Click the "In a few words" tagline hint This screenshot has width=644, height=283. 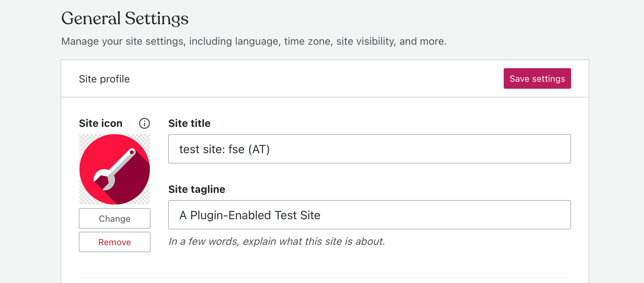click(277, 242)
